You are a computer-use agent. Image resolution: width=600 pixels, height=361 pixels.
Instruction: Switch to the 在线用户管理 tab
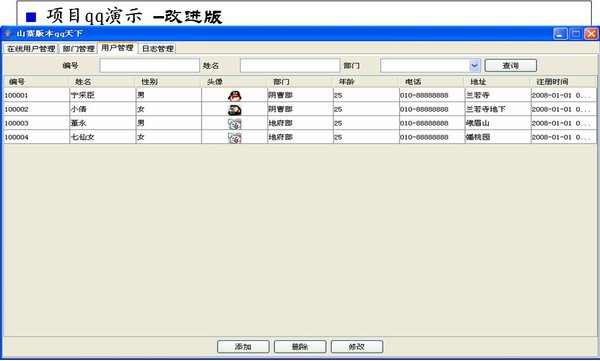pos(31,49)
